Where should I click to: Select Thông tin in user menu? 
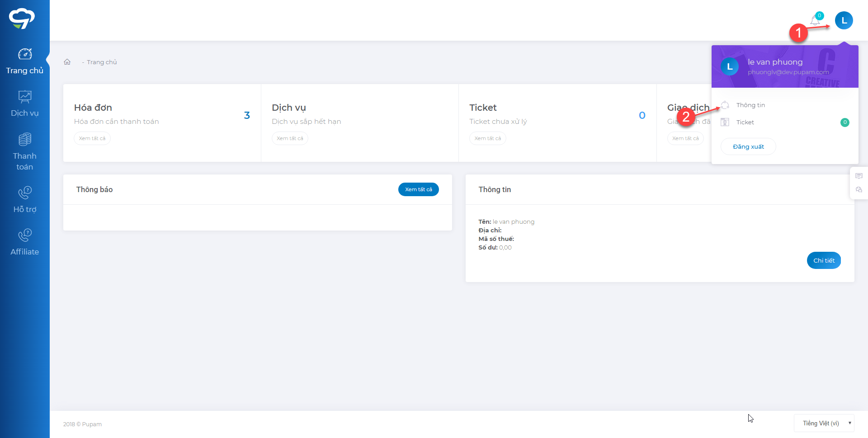click(750, 105)
